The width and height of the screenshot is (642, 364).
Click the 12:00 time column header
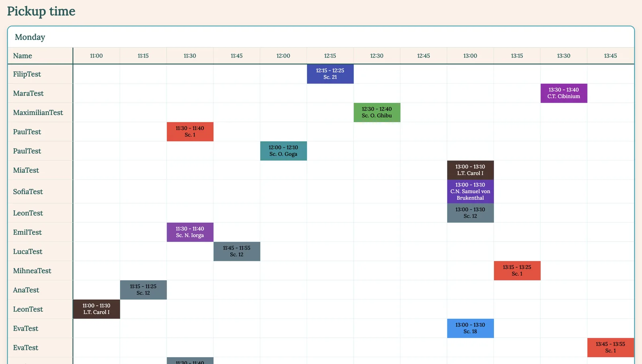click(283, 56)
